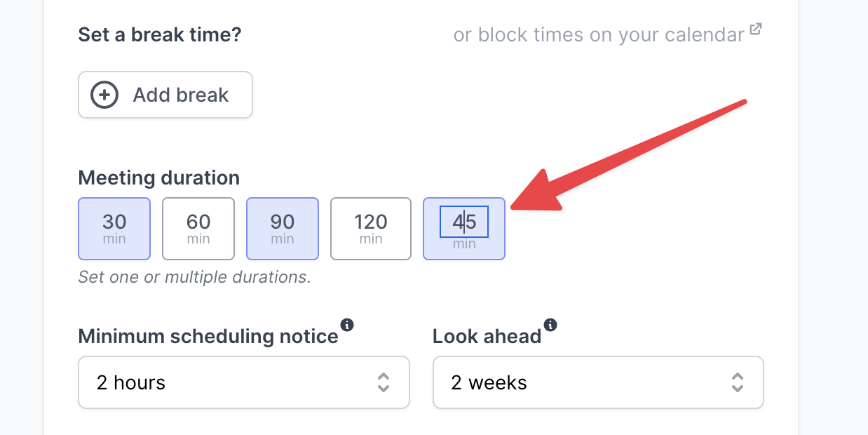Click up-down chevron in the 2 hours selector
Viewport: 868px width, 435px height.
pos(384,382)
